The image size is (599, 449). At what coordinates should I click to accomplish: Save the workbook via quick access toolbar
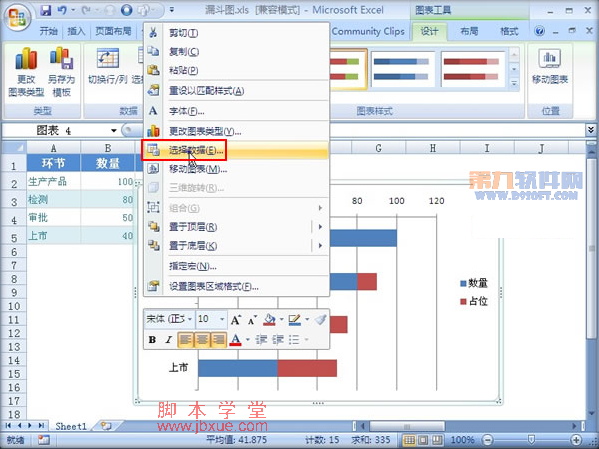pyautogui.click(x=46, y=10)
